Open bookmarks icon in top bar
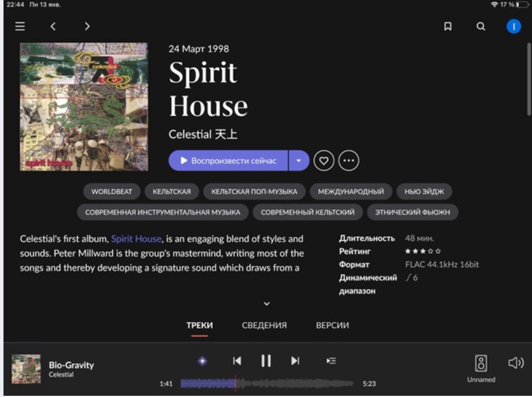This screenshot has width=532, height=397. pyautogui.click(x=448, y=26)
